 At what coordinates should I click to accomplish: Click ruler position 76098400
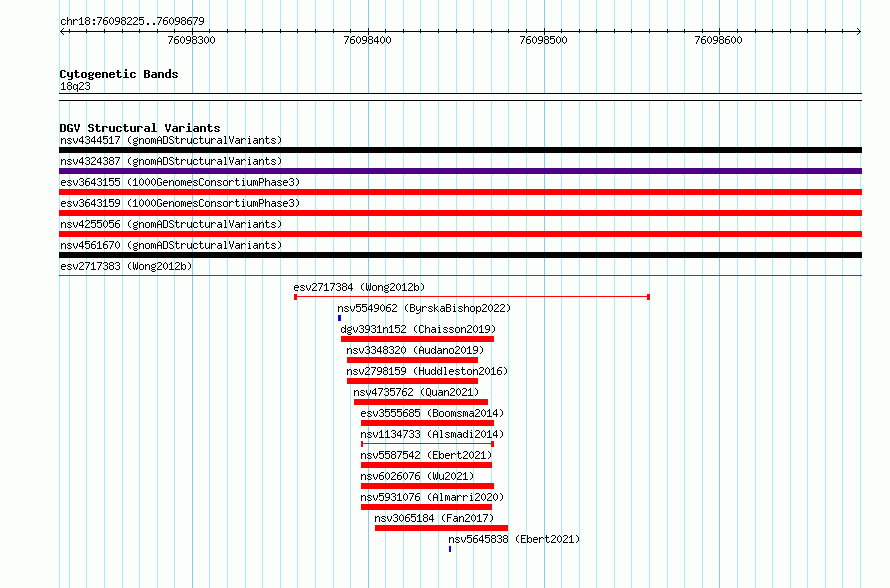pyautogui.click(x=368, y=40)
